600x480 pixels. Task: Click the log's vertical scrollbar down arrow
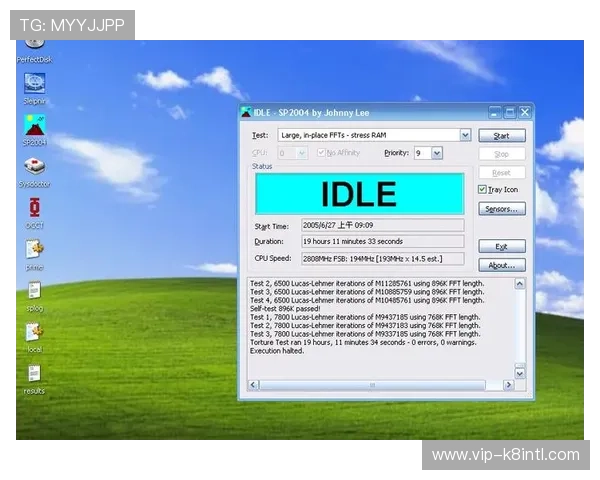(x=520, y=372)
